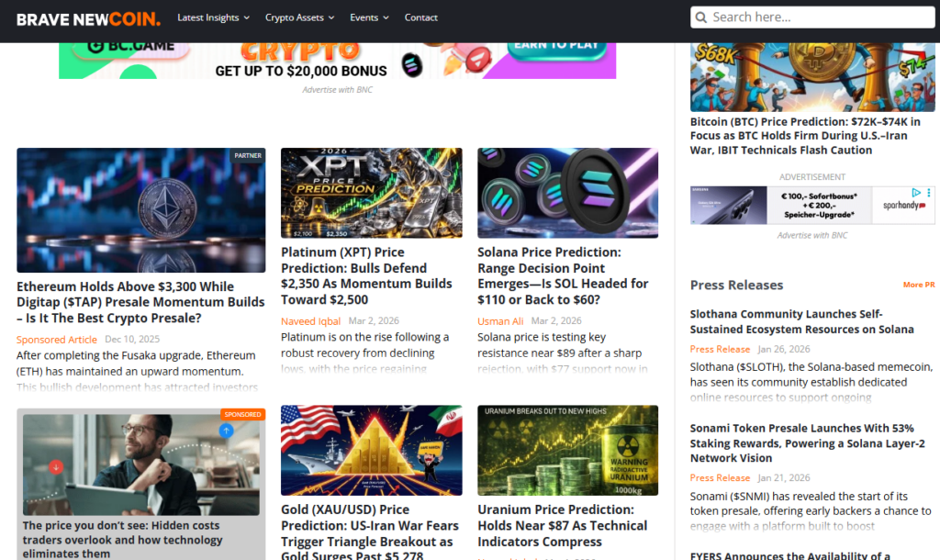Select Contact in the navigation bar
Image resolution: width=940 pixels, height=560 pixels.
pos(420,17)
